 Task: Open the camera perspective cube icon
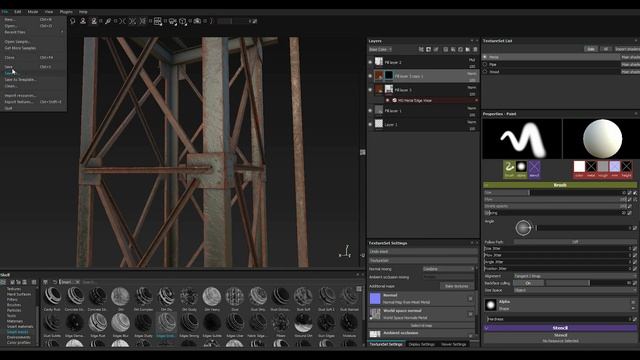click(x=183, y=21)
